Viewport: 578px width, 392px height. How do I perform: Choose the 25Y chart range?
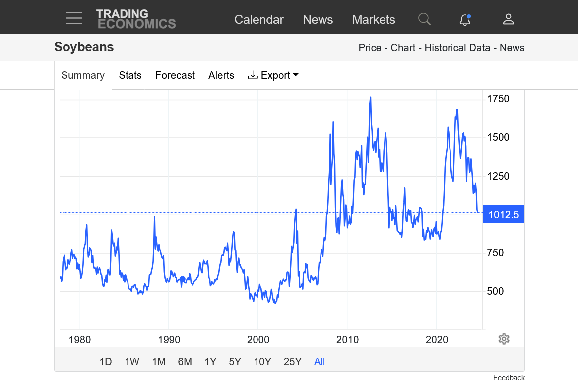click(292, 362)
